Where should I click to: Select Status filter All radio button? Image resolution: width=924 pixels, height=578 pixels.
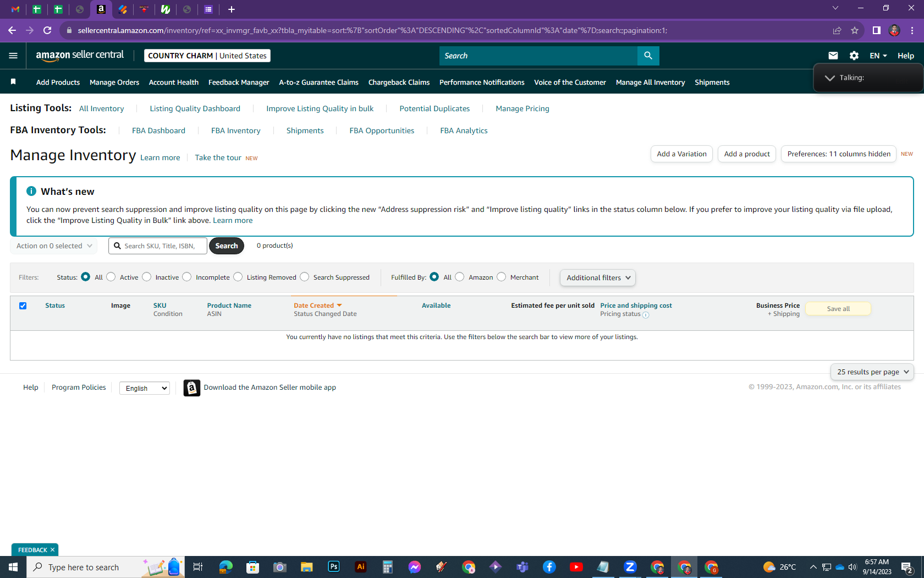point(85,277)
